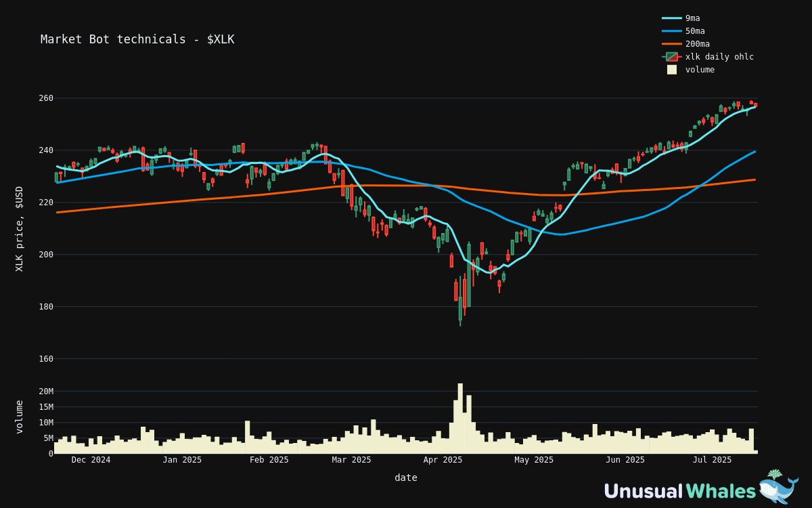Click the volume axis label 15M
The width and height of the screenshot is (812, 508).
click(45, 407)
